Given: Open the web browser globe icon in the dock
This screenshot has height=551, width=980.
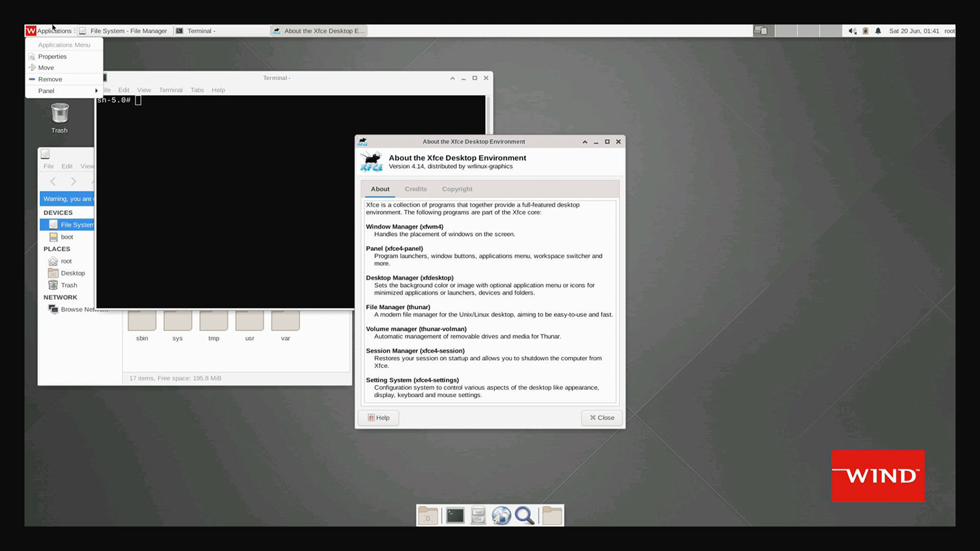Looking at the screenshot, I should point(502,516).
